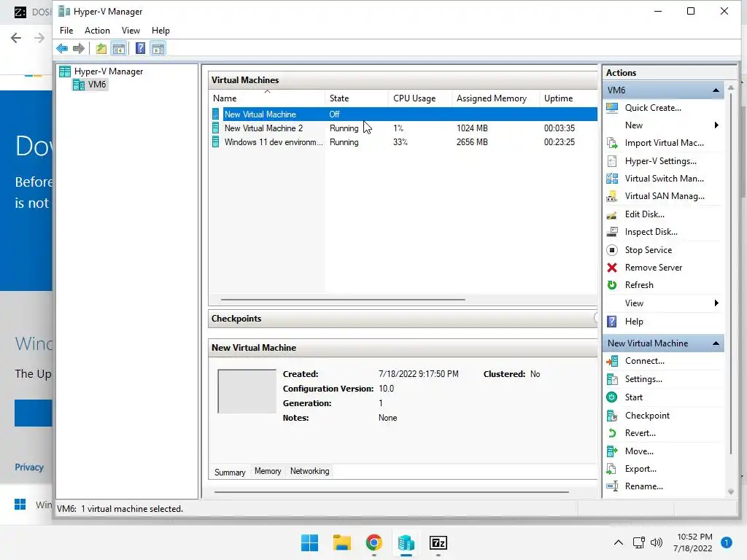
Task: Sort by Uptime column header
Action: point(568,98)
